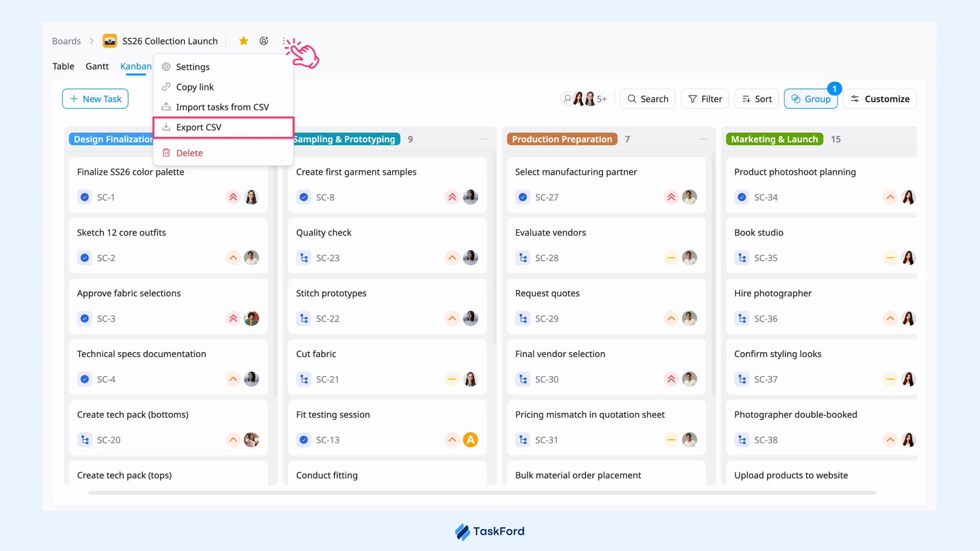Click the medium priority icon on SC-28
980x551 pixels.
(x=671, y=258)
